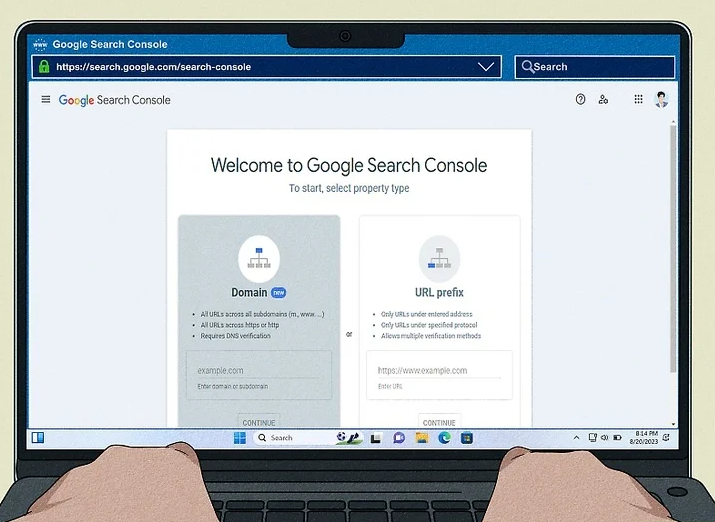Click 'All URLs across https or http' text
The height and width of the screenshot is (522, 715).
pos(240,325)
